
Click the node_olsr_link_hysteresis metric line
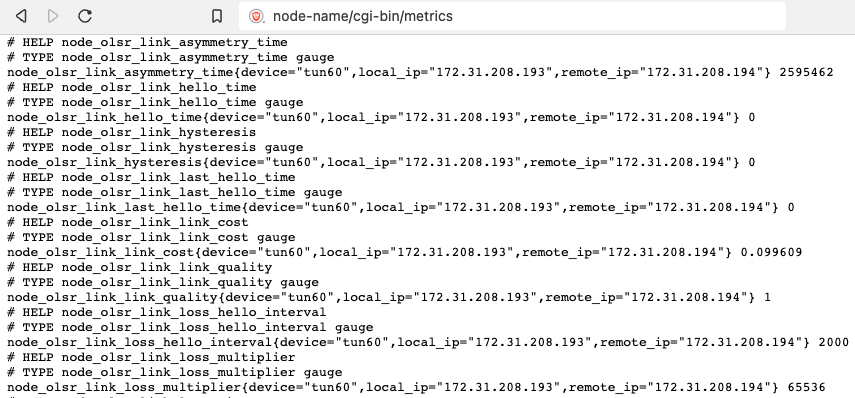click(x=381, y=162)
